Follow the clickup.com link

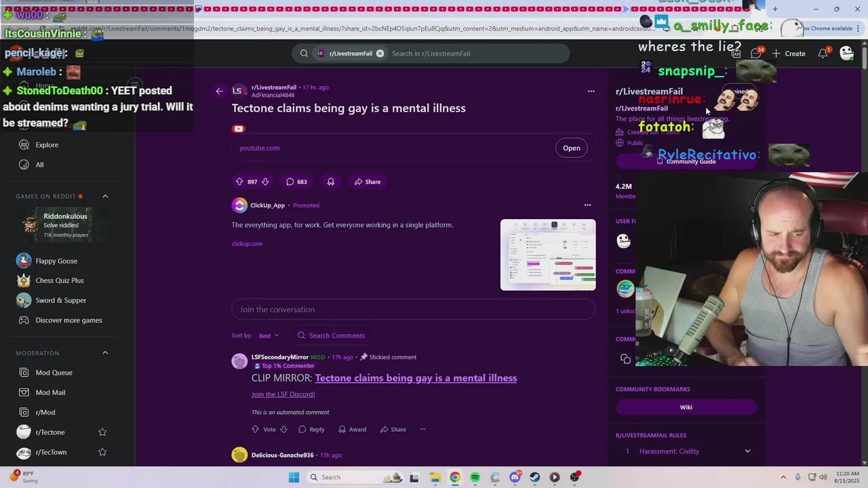click(247, 243)
